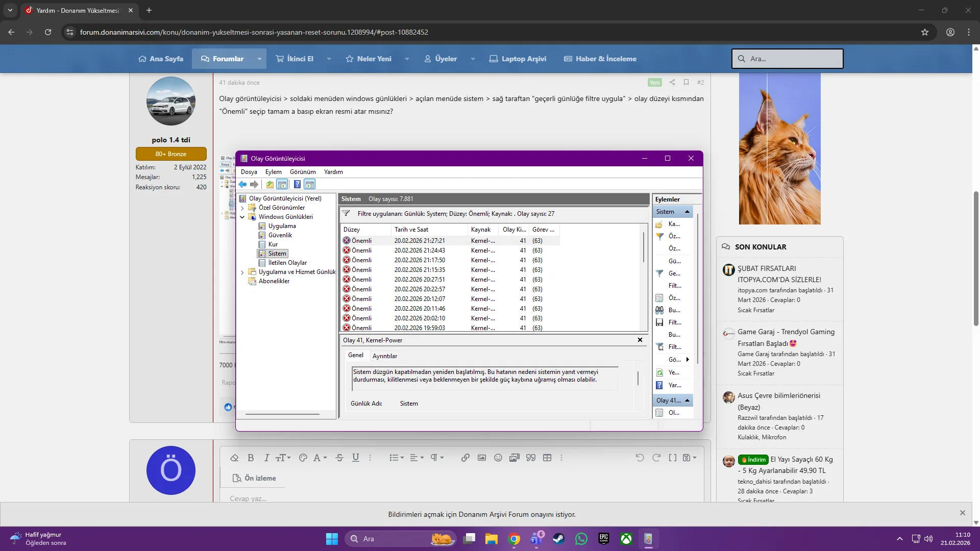This screenshot has height=551, width=980.
Task: Open Steam from the Windows taskbar
Action: pyautogui.click(x=559, y=539)
